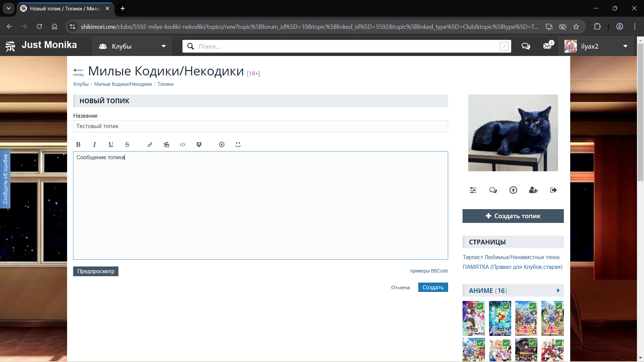Image resolution: width=644 pixels, height=362 pixels.
Task: Toggle checkmark on second anime poster
Action: (x=506, y=306)
